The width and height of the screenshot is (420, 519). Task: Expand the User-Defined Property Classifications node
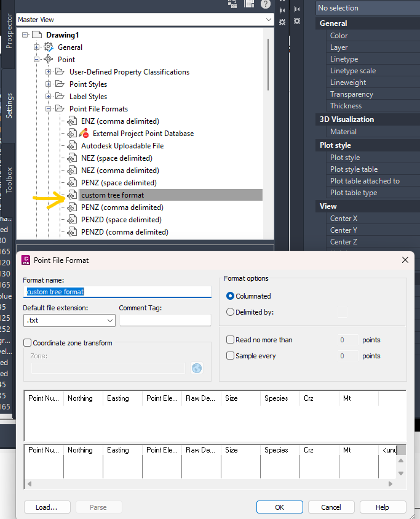49,71
